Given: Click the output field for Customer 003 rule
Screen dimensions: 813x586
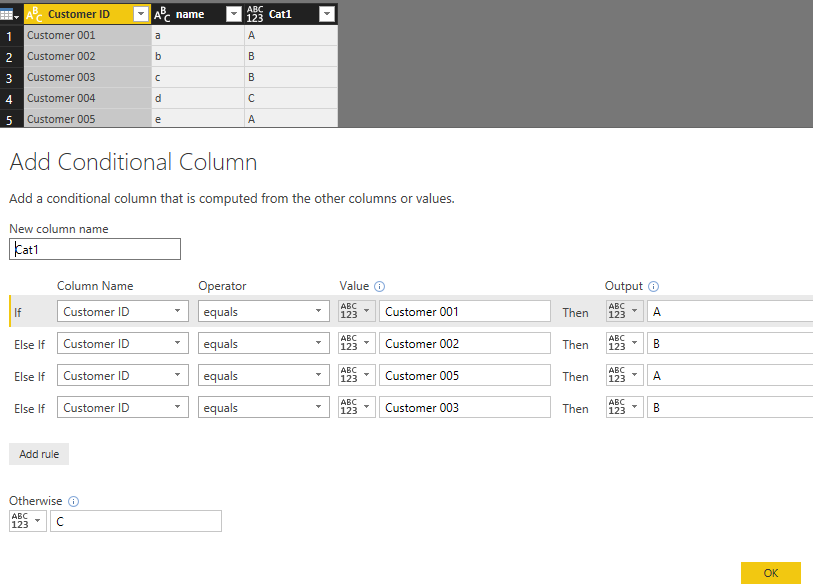Looking at the screenshot, I should 730,408.
